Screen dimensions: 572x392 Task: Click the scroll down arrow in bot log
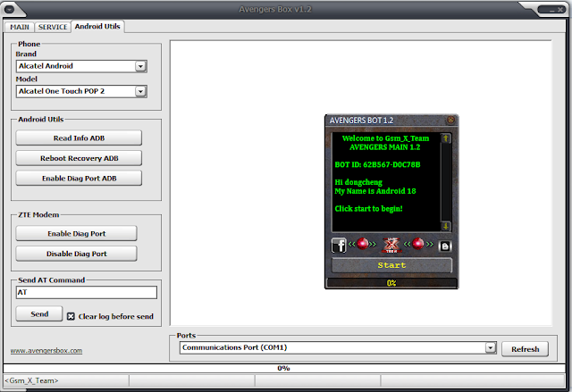(x=445, y=226)
